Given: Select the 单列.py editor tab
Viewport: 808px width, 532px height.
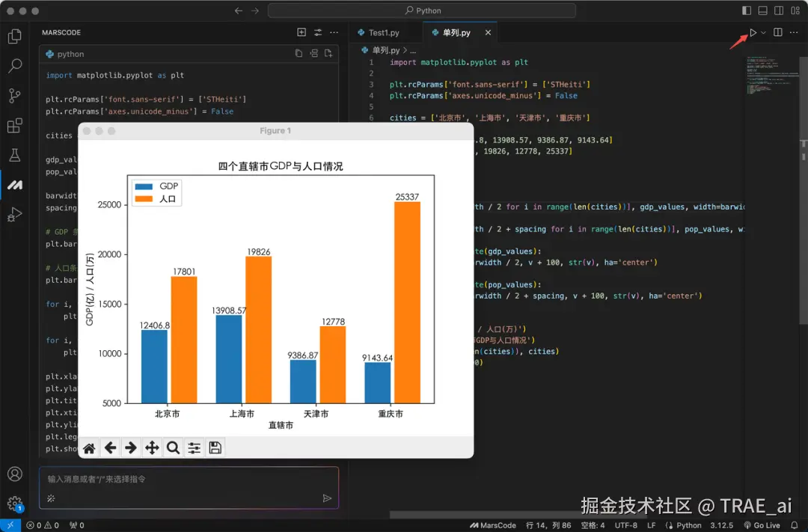Looking at the screenshot, I should pyautogui.click(x=456, y=32).
